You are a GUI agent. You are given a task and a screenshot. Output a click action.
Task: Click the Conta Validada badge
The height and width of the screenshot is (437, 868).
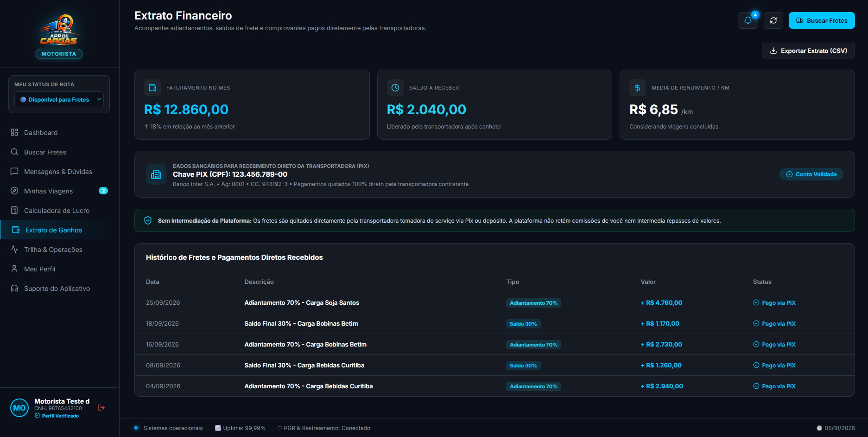[x=811, y=174]
